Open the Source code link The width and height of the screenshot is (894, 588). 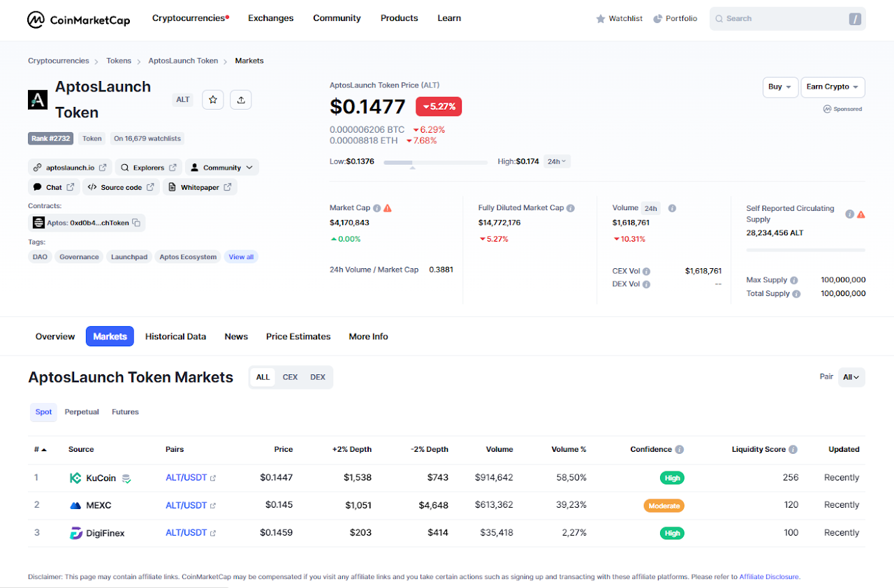pyautogui.click(x=122, y=187)
